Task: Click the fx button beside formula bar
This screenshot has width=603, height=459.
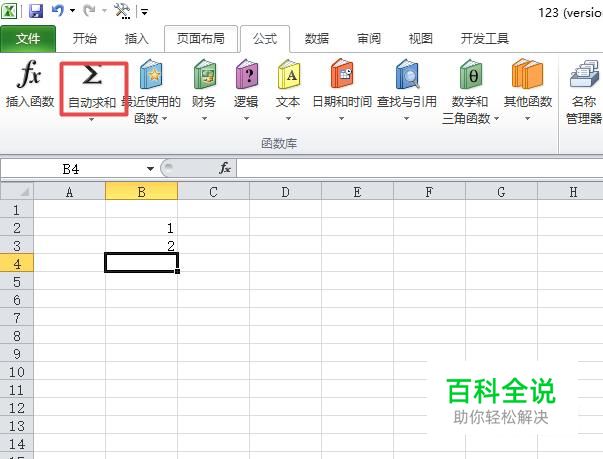Action: pyautogui.click(x=225, y=168)
